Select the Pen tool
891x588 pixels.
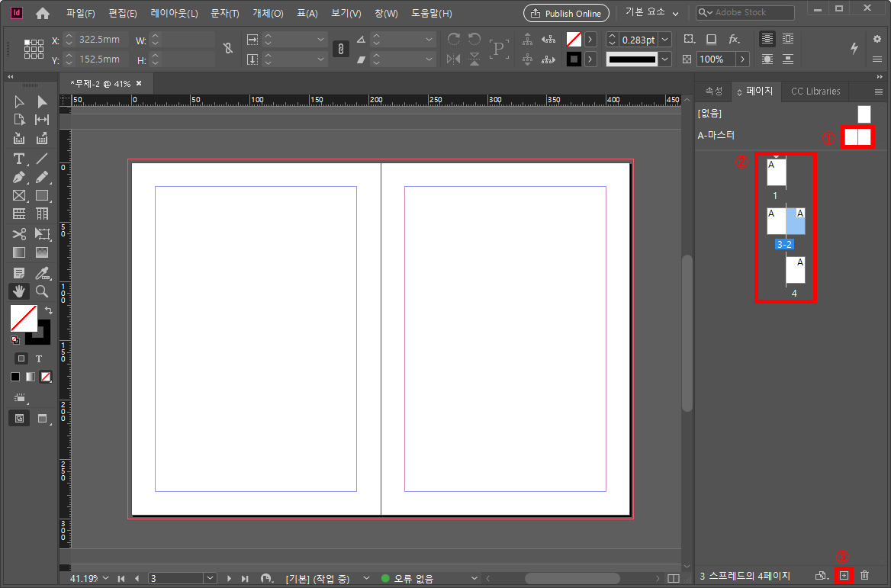(x=19, y=177)
